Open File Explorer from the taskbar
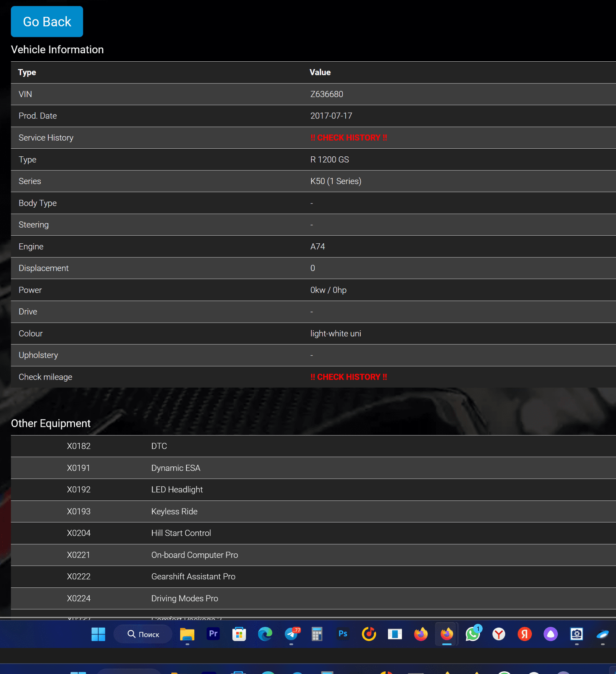Image resolution: width=616 pixels, height=674 pixels. coord(187,634)
